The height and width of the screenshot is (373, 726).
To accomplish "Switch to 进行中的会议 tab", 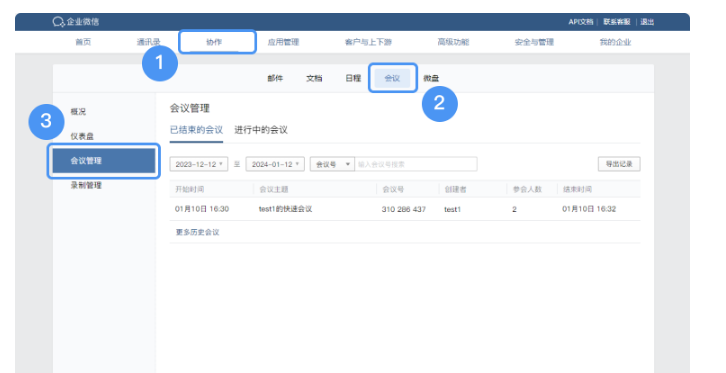I will (261, 130).
